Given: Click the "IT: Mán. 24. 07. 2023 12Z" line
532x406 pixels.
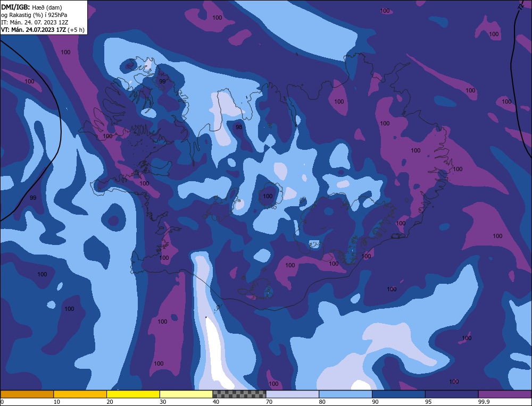Looking at the screenshot, I should pos(34,22).
